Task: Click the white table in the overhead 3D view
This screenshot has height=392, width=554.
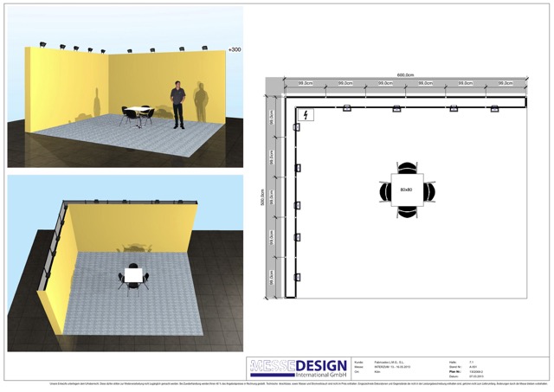Action: point(133,275)
